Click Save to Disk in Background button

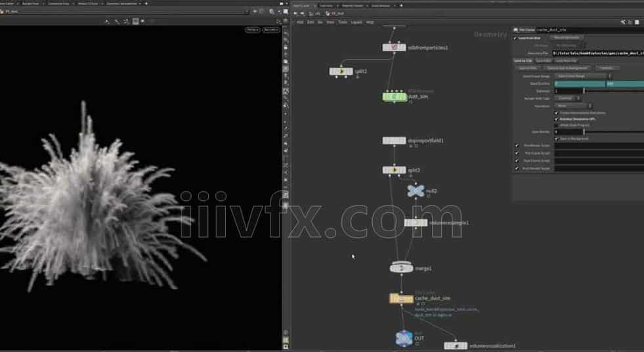pos(567,68)
